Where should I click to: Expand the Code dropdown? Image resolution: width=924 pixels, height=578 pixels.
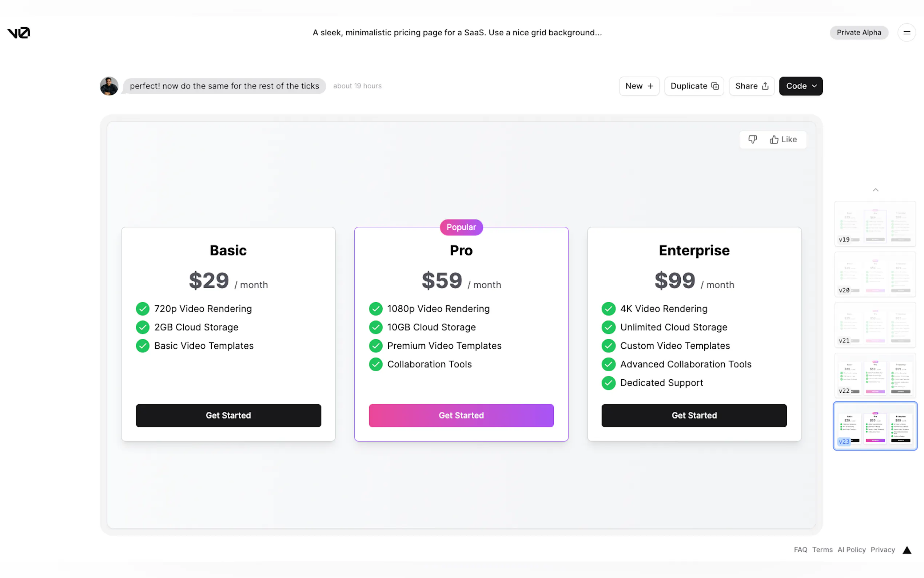[x=801, y=86]
